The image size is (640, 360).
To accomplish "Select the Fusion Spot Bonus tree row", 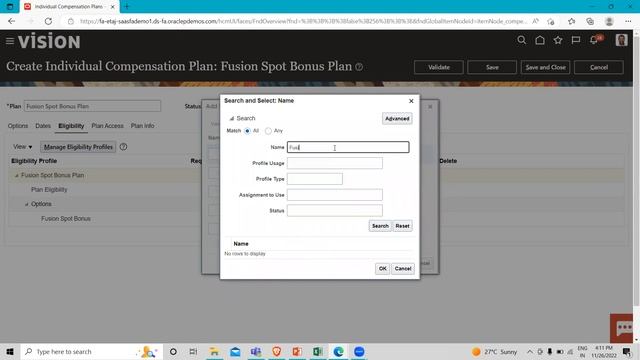I will pyautogui.click(x=66, y=219).
